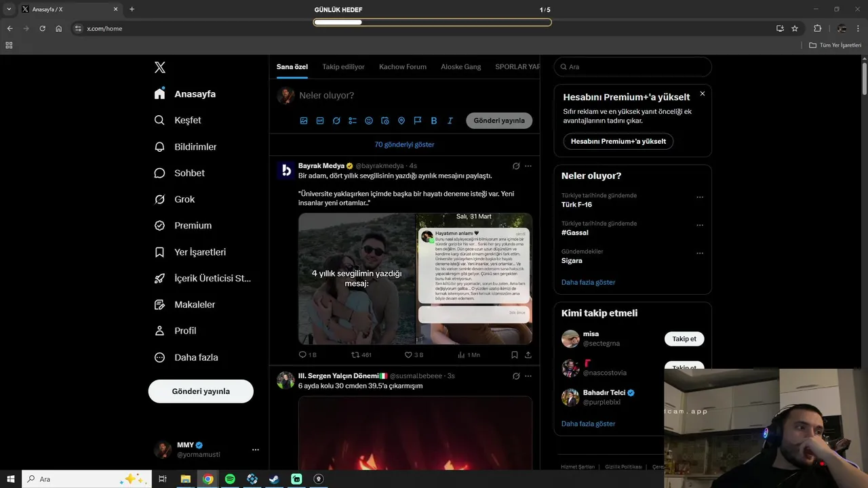Viewport: 868px width, 488px height.
Task: Follow misa with Takip et button
Action: (684, 339)
